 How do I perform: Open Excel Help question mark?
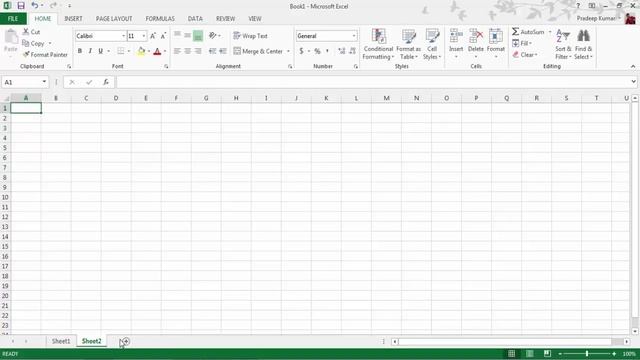(x=578, y=6)
